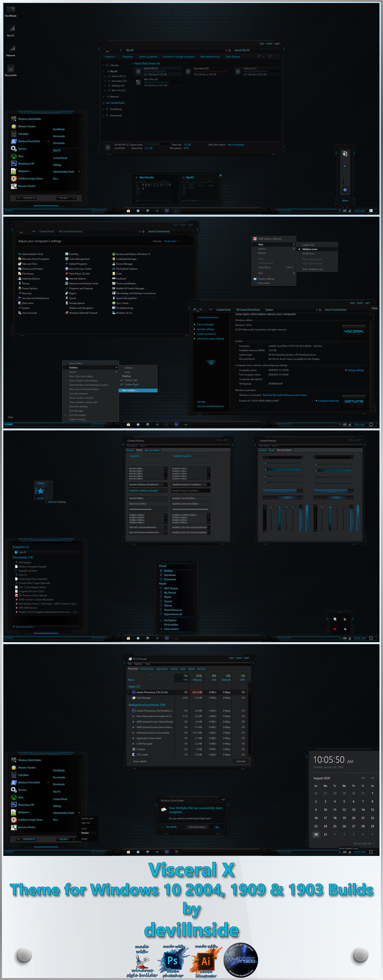
Task: Click ExplorerFrame.dll in the jump list
Action: pos(173,614)
